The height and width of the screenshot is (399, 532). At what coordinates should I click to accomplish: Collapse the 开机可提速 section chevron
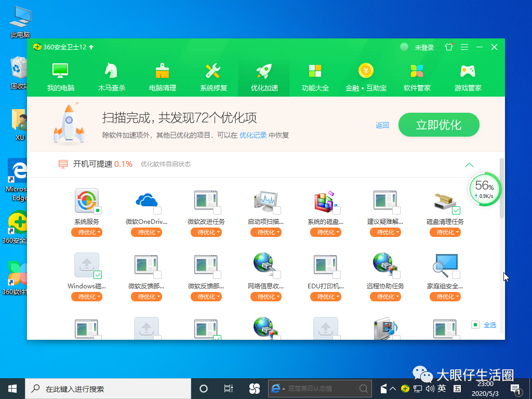(469, 165)
